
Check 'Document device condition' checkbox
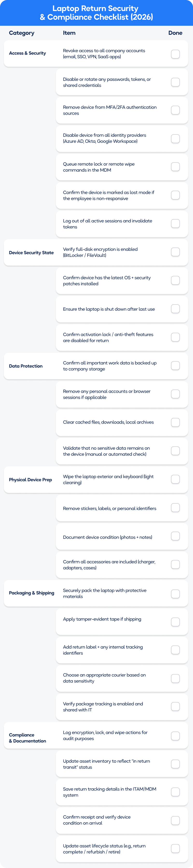[x=175, y=536]
